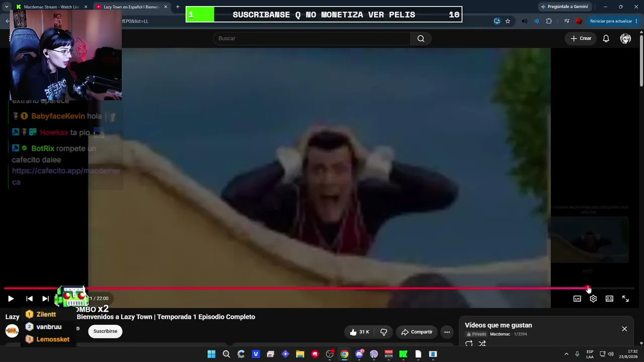
Task: Expand the Chrome tab search dropdown
Action: (x=6, y=7)
